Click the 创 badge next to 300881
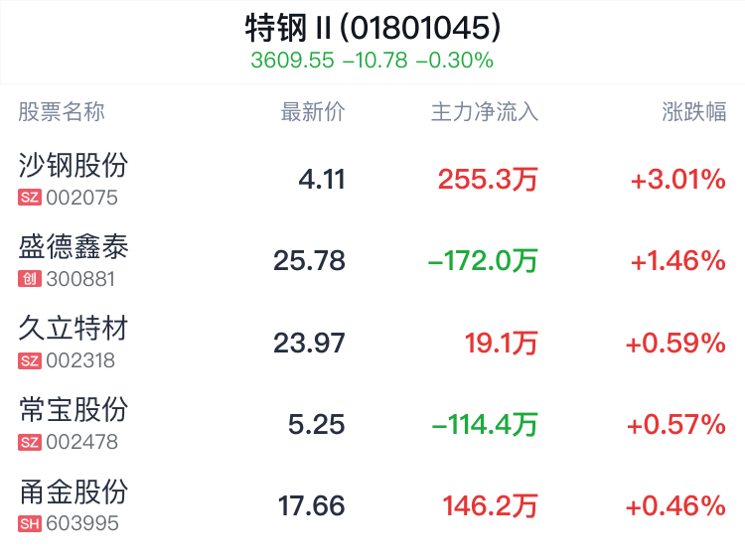Screen dimensions: 745x560 coord(30,279)
